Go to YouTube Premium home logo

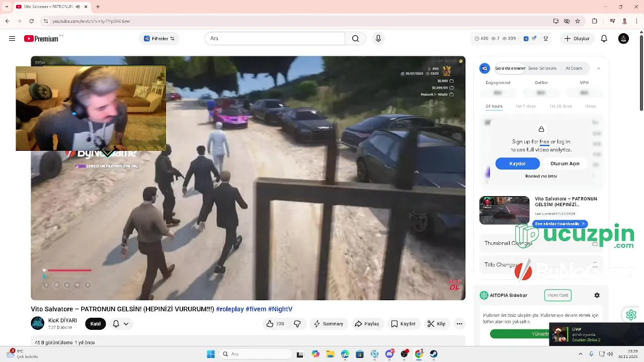[x=41, y=39]
